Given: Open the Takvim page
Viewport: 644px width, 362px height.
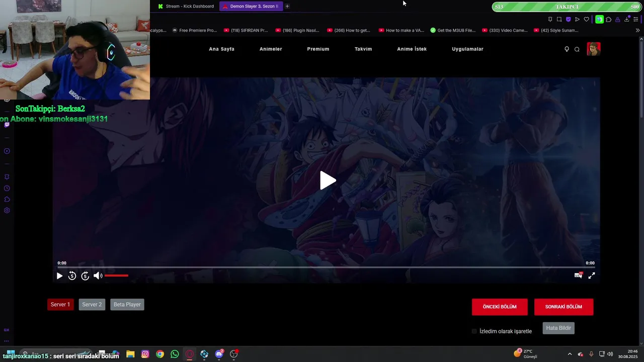Looking at the screenshot, I should click(363, 49).
